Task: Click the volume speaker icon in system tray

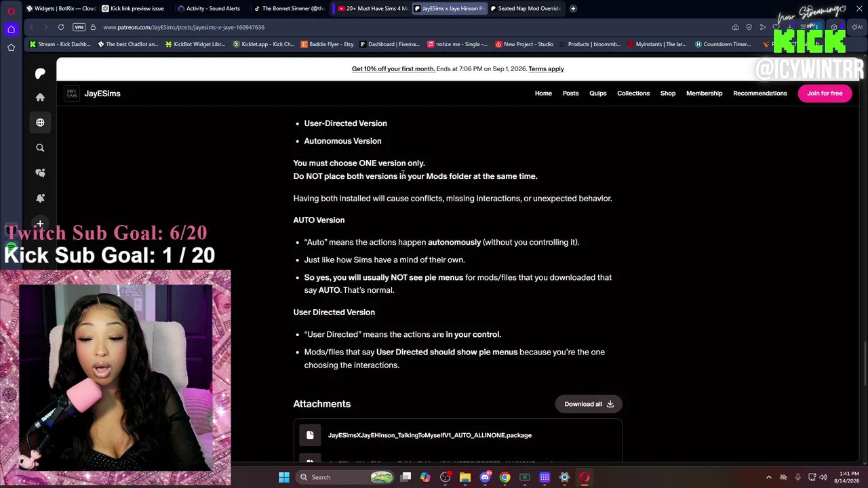Action: (x=823, y=477)
